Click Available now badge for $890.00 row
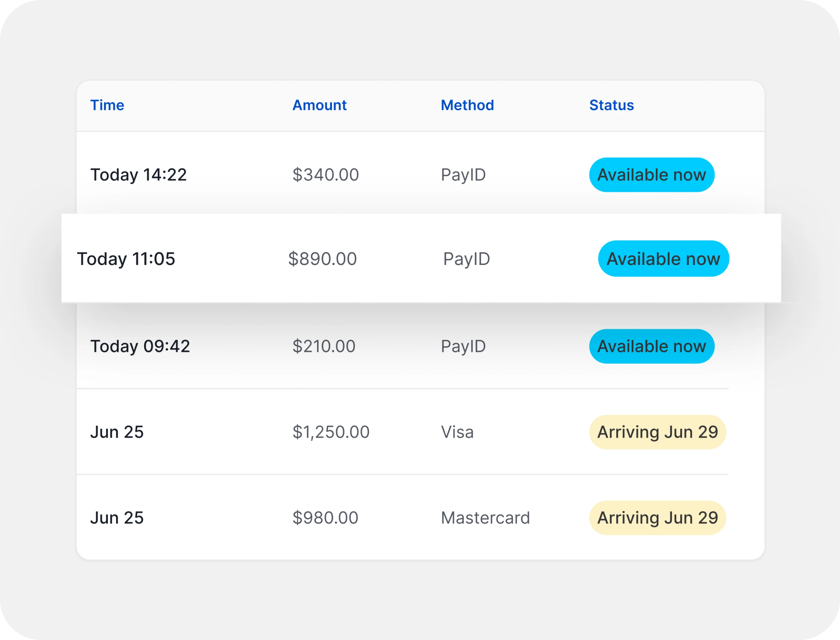The image size is (840, 640). click(663, 259)
